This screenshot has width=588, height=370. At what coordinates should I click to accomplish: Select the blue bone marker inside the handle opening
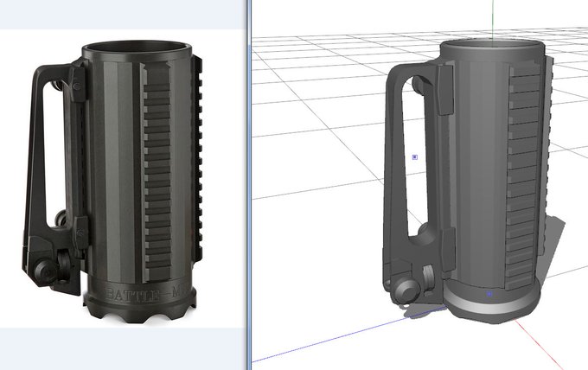[415, 157]
